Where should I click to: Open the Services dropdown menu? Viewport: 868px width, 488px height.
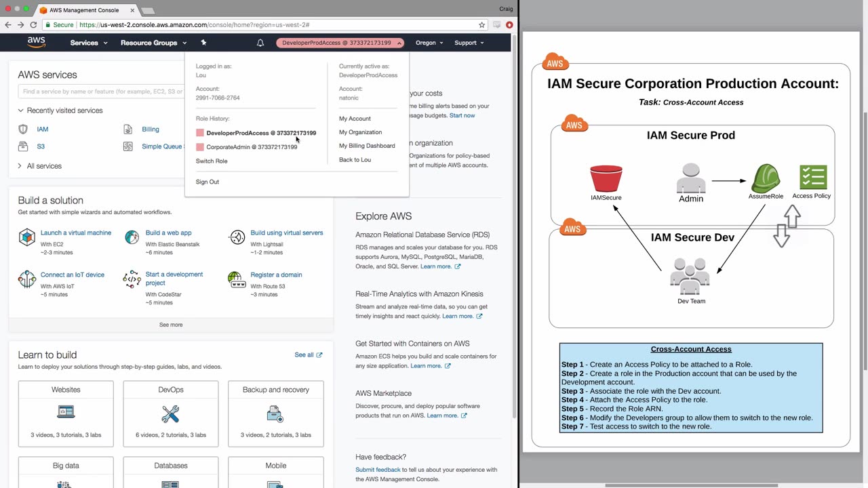(x=89, y=43)
